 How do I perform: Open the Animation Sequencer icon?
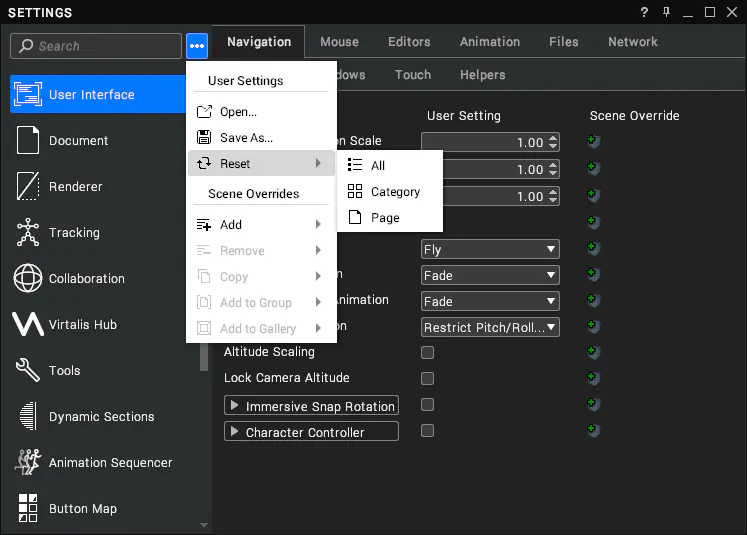[28, 462]
